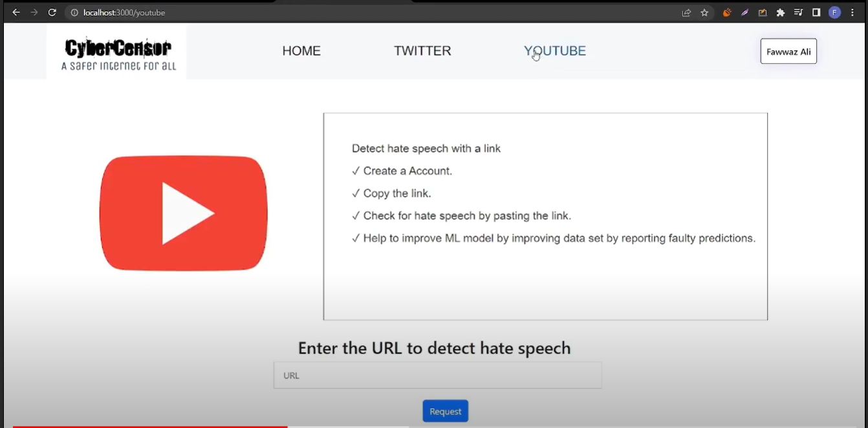Go back using the browser back arrow
Viewport: 868px width, 428px height.
click(16, 12)
